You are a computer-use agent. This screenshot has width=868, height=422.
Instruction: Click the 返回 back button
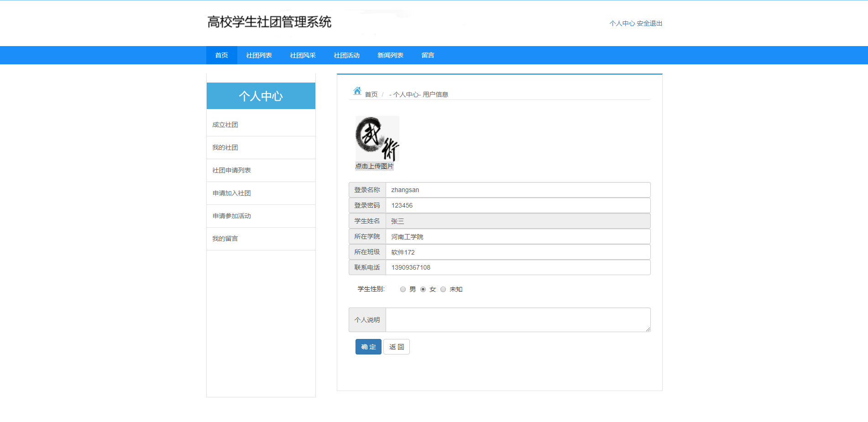tap(396, 346)
